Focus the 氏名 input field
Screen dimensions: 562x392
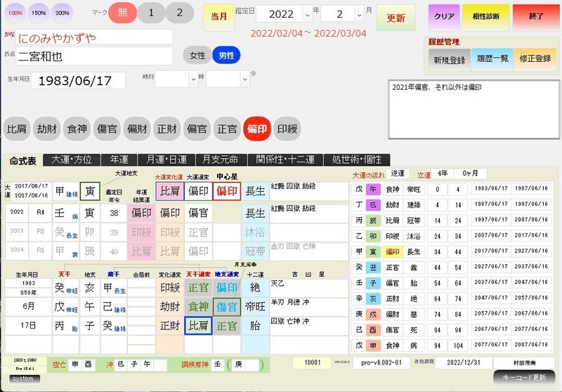(94, 56)
